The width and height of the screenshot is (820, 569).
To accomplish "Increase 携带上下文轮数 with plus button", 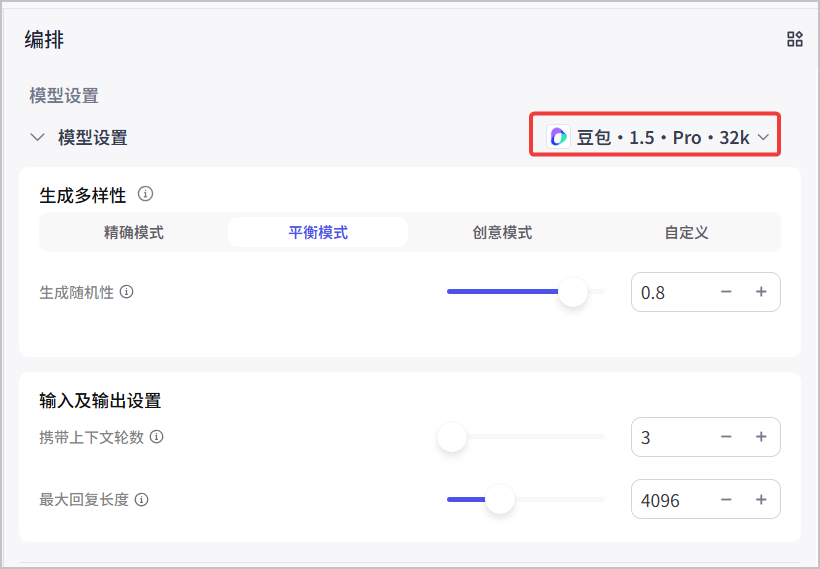I will coord(761,437).
